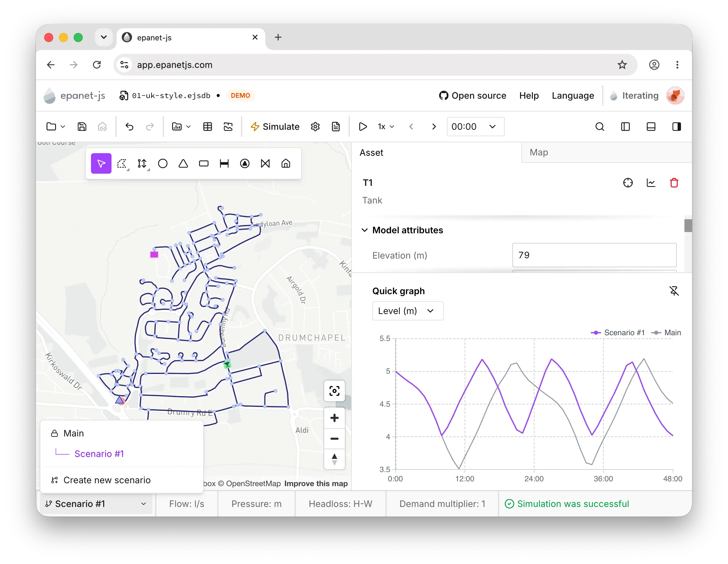Switch to the Asset tab
Viewport: 728px width, 564px height.
[x=436, y=152]
